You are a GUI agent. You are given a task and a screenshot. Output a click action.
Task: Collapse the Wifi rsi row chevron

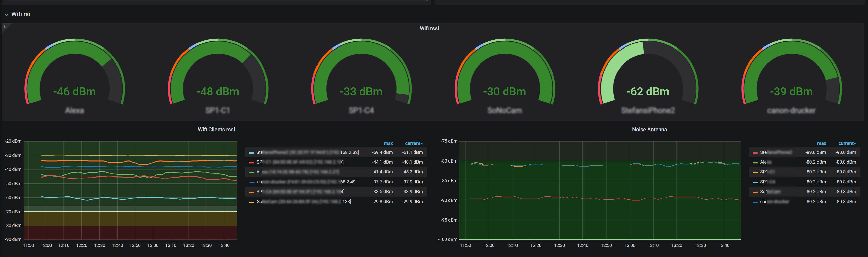click(x=6, y=15)
